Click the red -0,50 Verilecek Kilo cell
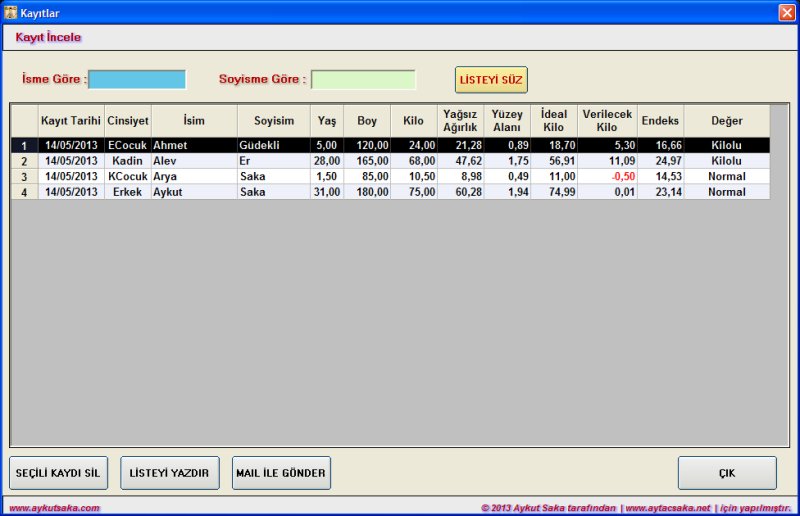This screenshot has height=516, width=800. [607, 176]
